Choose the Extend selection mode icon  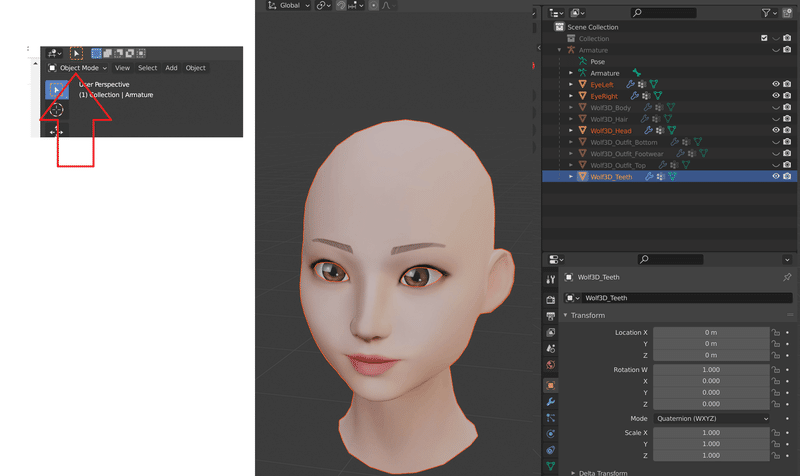point(108,53)
